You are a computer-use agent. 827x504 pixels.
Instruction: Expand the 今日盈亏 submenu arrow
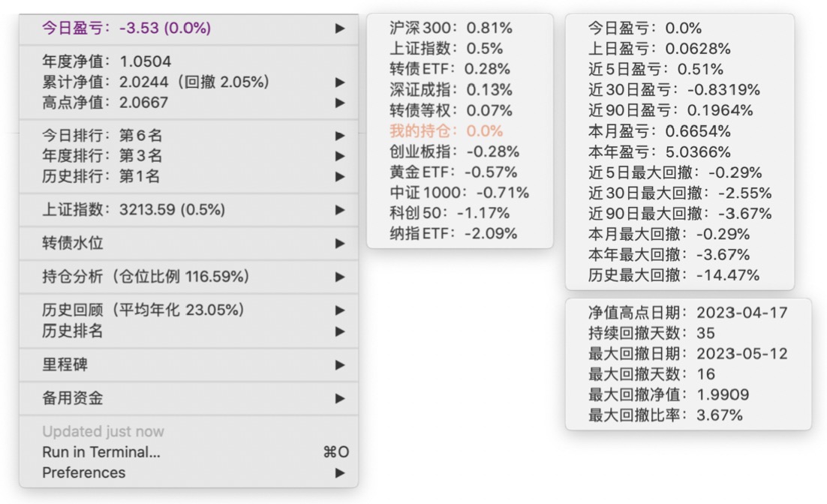(x=340, y=28)
